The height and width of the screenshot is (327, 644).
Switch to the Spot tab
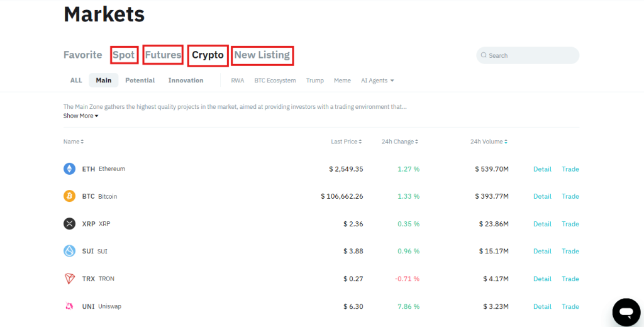tap(124, 55)
